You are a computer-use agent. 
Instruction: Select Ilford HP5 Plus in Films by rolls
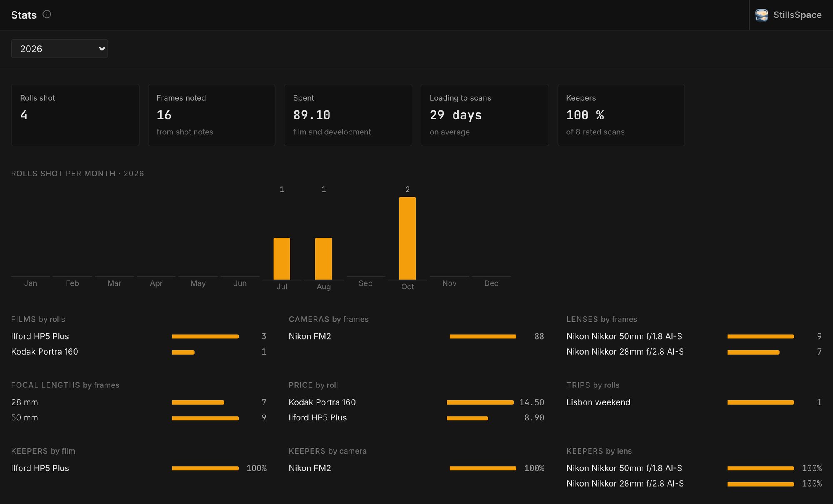click(x=139, y=336)
